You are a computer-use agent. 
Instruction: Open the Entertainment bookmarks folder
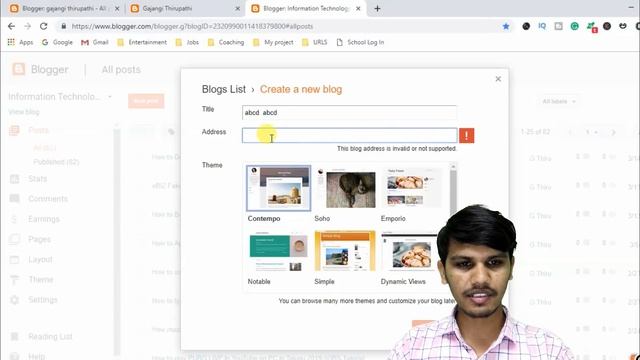(x=142, y=42)
